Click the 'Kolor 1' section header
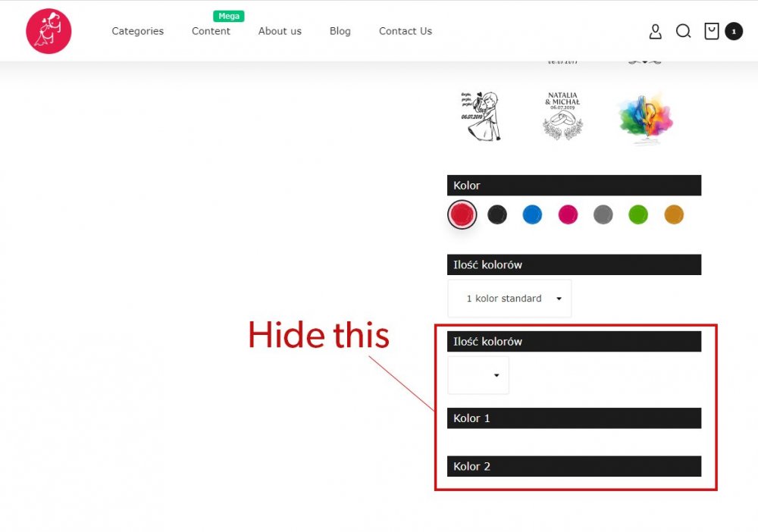This screenshot has width=758, height=532. pyautogui.click(x=574, y=418)
